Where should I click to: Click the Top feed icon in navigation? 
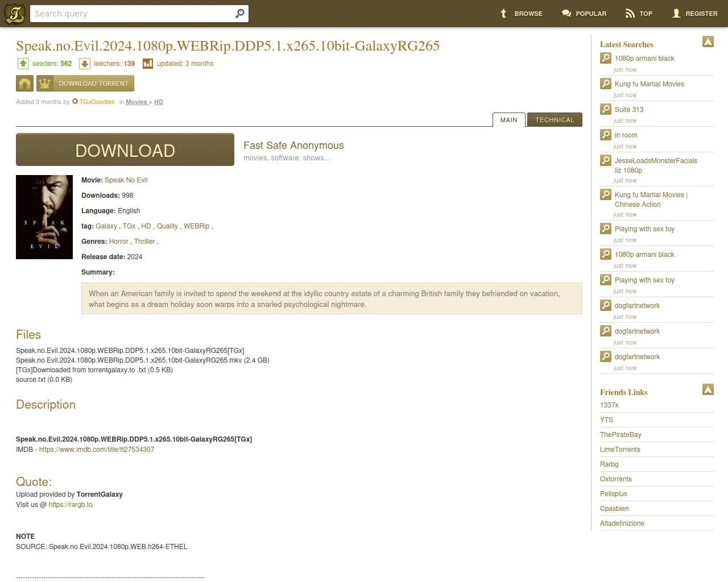click(630, 13)
